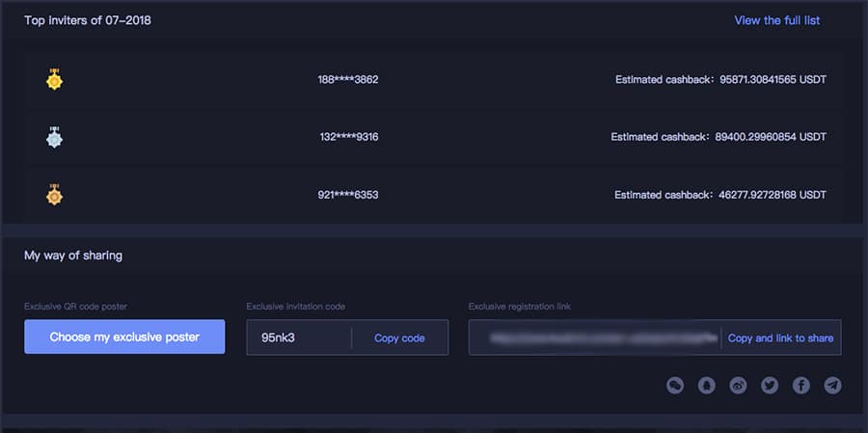Select third inviter row 921****6353
Image resolution: width=868 pixels, height=433 pixels.
click(x=348, y=195)
